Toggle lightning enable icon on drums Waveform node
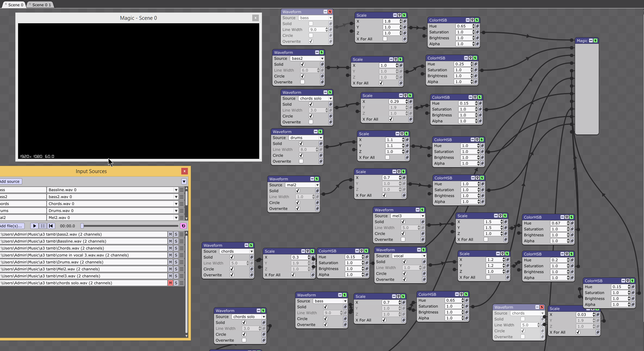The height and width of the screenshot is (351, 644). 320,132
